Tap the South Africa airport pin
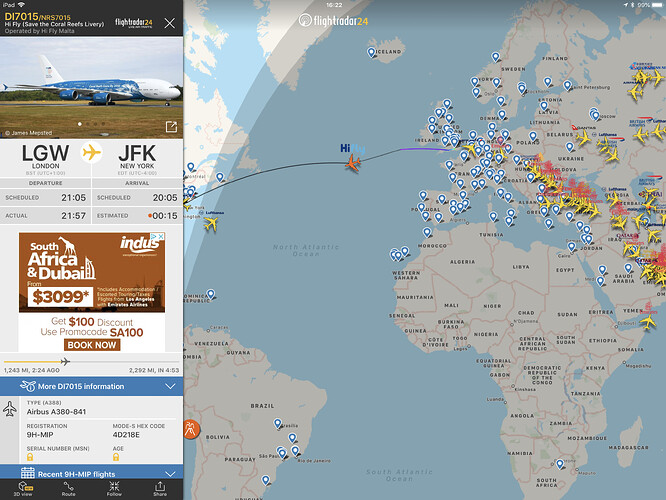The image size is (666, 500). point(560,464)
